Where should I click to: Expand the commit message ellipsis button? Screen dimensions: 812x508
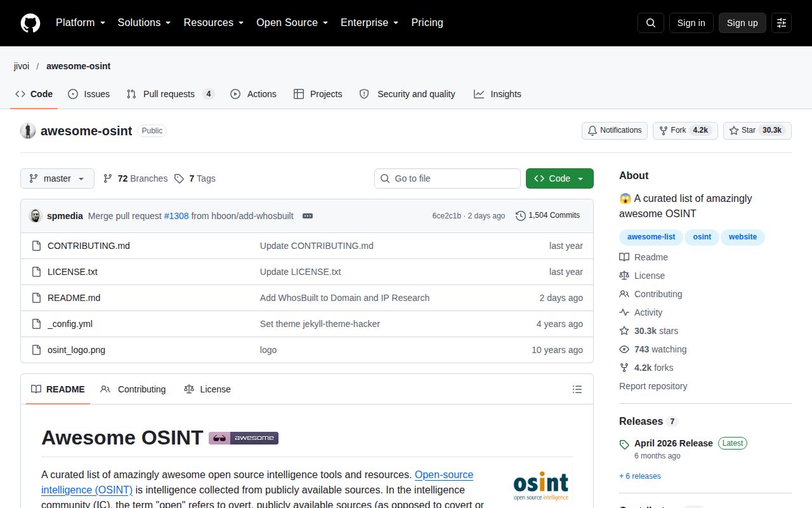(308, 216)
